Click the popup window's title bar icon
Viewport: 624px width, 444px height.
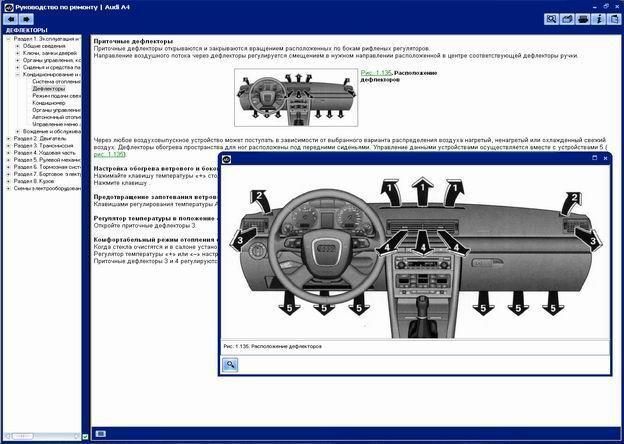click(x=226, y=159)
